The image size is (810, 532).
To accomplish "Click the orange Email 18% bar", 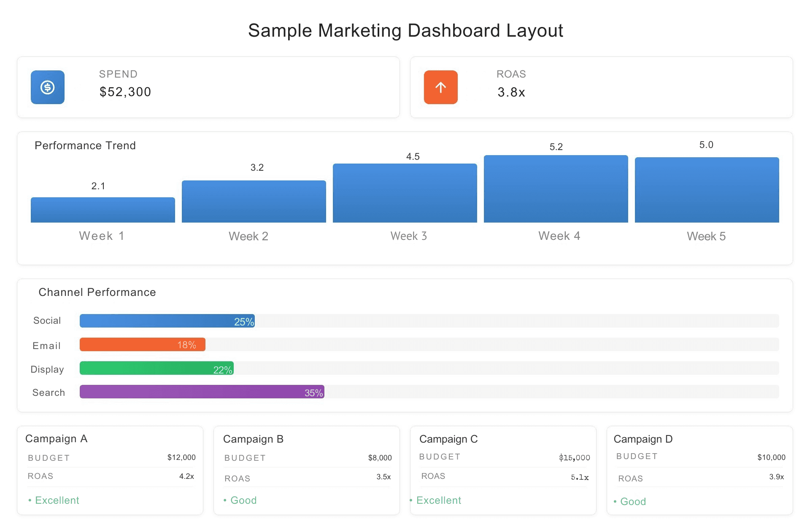I will coord(142,344).
